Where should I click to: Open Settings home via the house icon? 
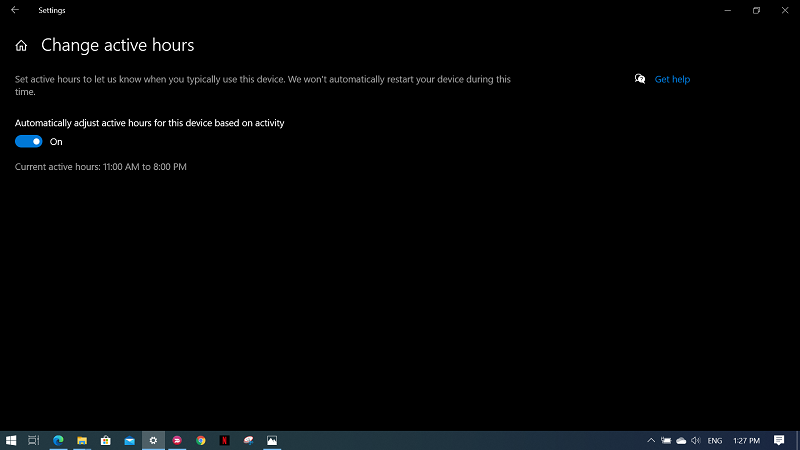pos(21,46)
